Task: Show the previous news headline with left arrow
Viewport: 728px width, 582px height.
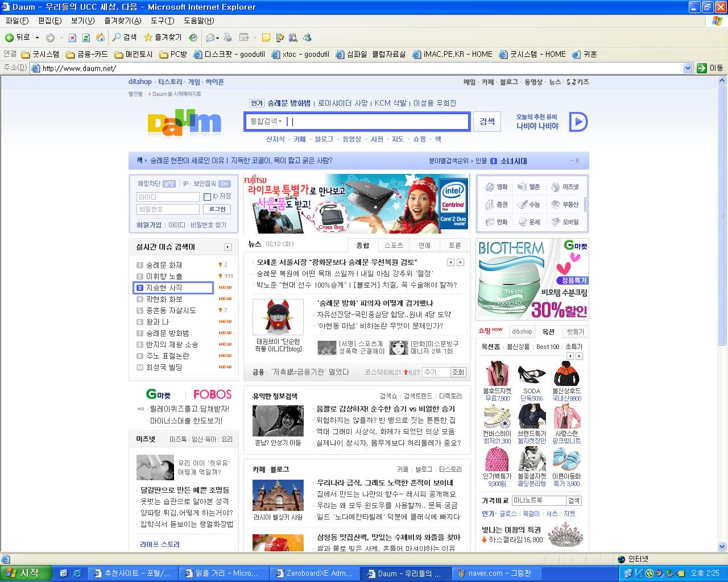Action: (450, 263)
